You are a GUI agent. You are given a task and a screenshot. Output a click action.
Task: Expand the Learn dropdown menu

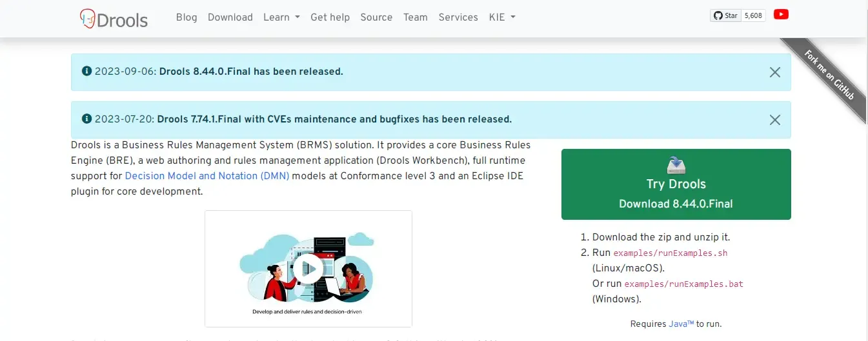pos(281,17)
